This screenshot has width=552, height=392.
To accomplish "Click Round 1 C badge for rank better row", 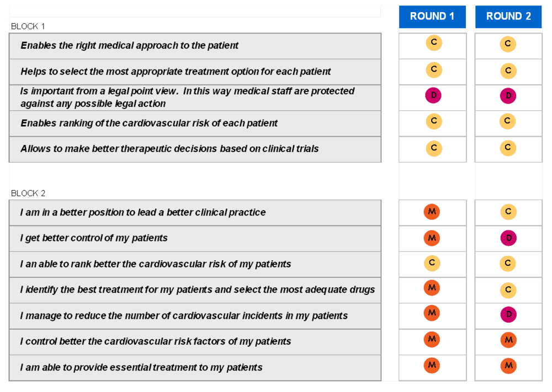I will [x=432, y=264].
